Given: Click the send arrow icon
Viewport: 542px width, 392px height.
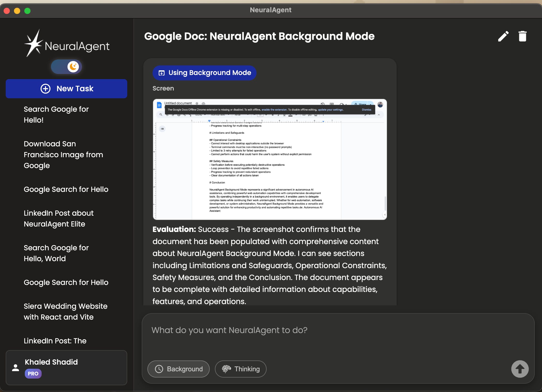Looking at the screenshot, I should click(x=520, y=369).
